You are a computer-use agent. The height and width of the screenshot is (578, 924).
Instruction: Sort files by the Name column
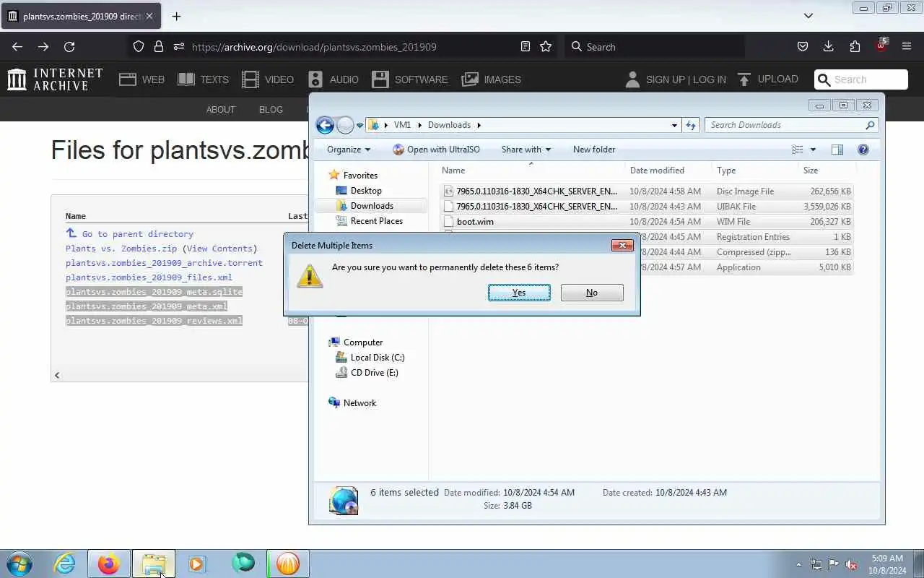(x=531, y=171)
